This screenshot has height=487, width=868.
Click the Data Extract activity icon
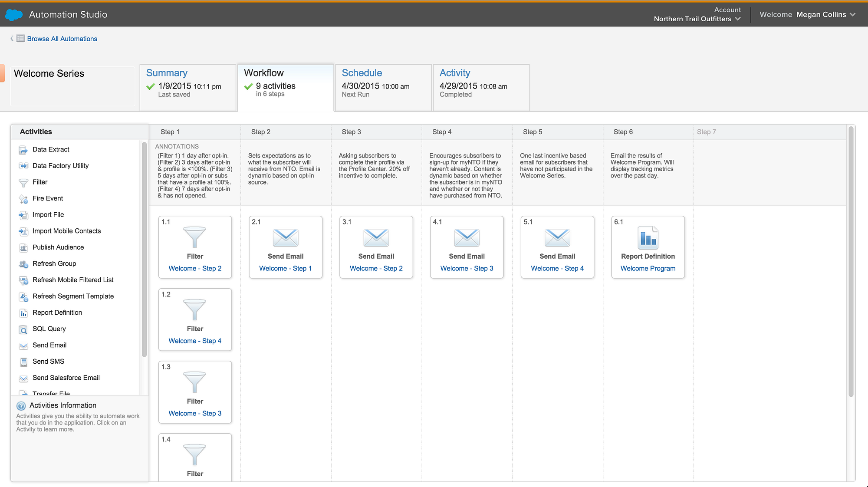(23, 150)
